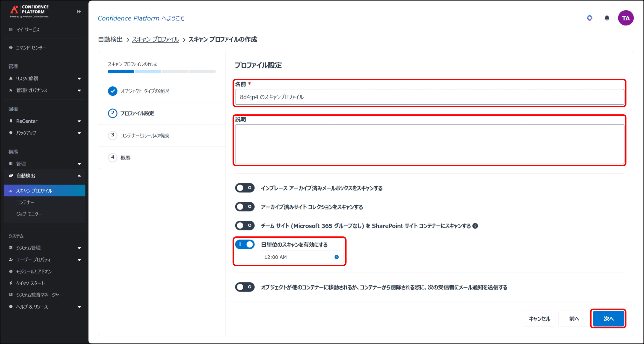This screenshot has height=344, width=644.
Task: Open クイック スタート in the sidebar
Action: 30,283
